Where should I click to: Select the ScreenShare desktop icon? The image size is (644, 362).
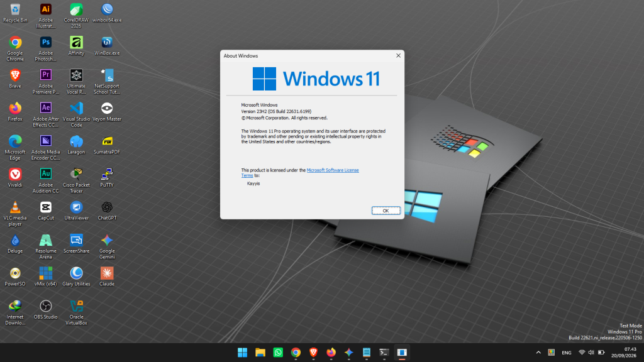[76, 243]
